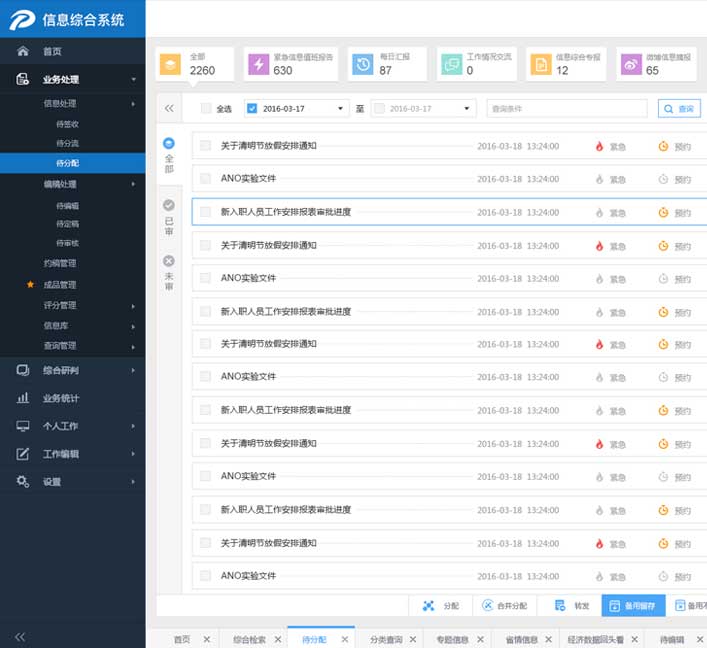The image size is (707, 648).
Task: Click the purple Weibo 微博信息摘报 icon
Action: click(631, 64)
